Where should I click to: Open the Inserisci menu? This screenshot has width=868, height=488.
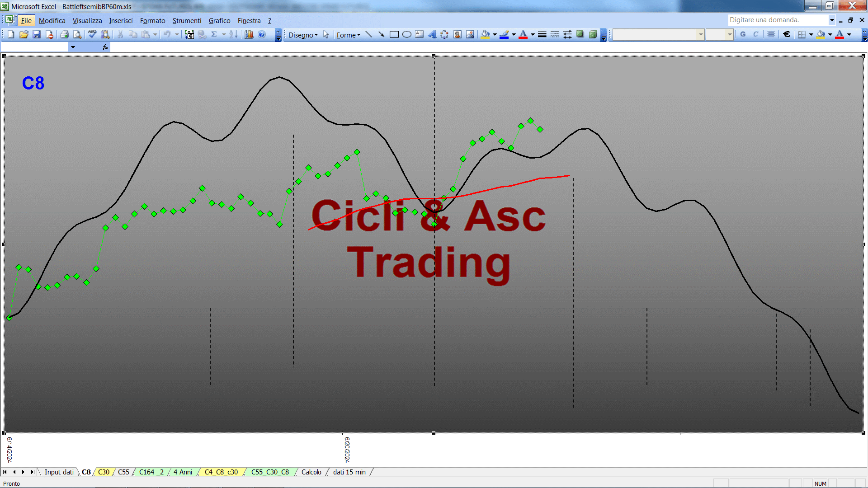[121, 20]
